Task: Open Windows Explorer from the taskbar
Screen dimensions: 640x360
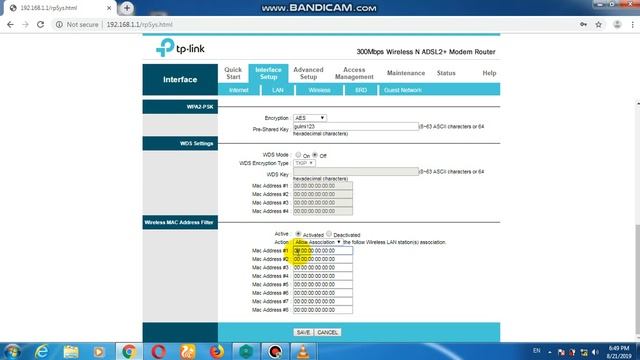Action: [71, 351]
